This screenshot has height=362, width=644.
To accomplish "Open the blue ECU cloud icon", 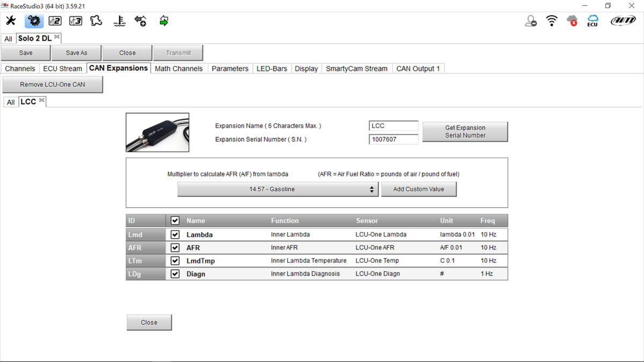I will (x=592, y=21).
